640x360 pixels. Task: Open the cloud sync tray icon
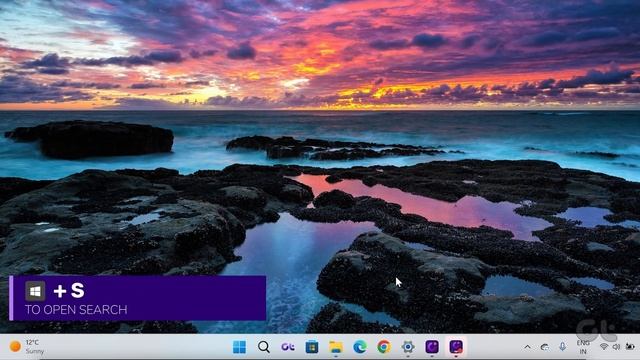click(x=545, y=347)
